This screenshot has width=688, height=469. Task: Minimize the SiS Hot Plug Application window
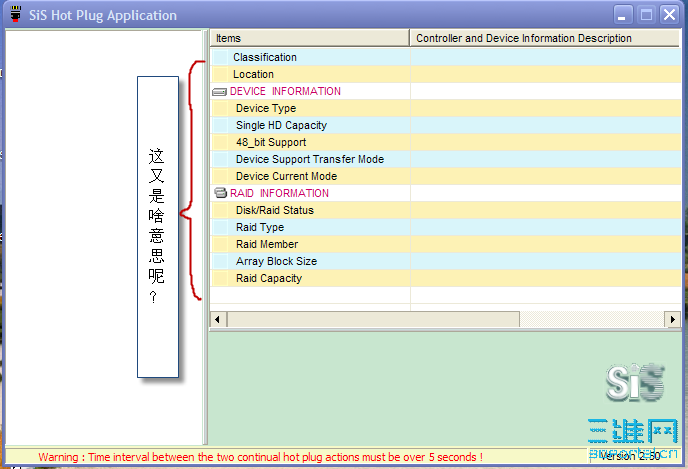tap(622, 15)
